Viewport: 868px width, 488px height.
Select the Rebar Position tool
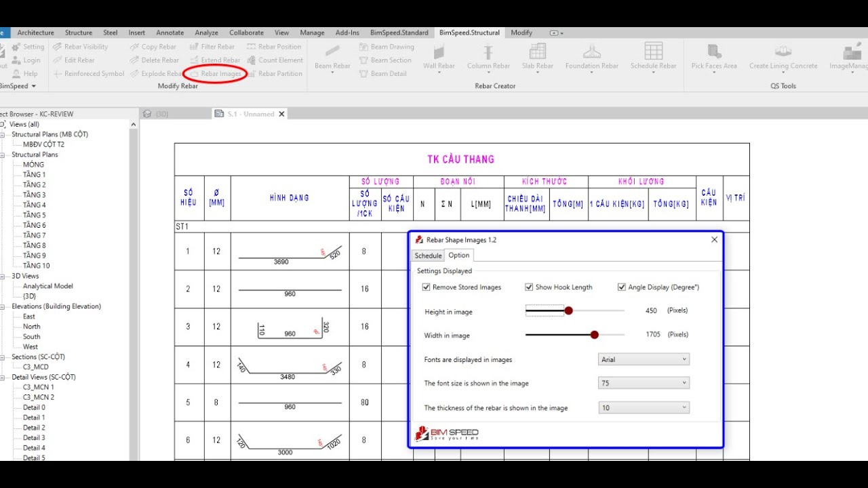tap(274, 47)
